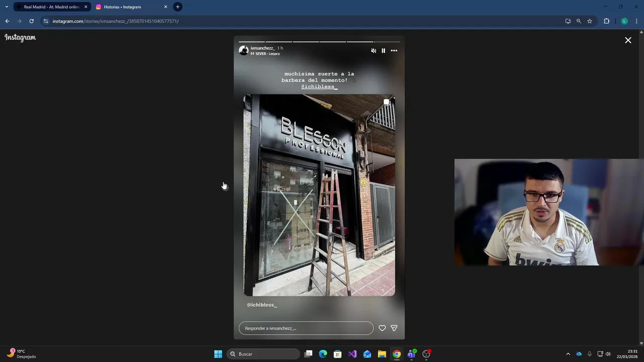
Task: Reload the current page
Action: click(31, 21)
